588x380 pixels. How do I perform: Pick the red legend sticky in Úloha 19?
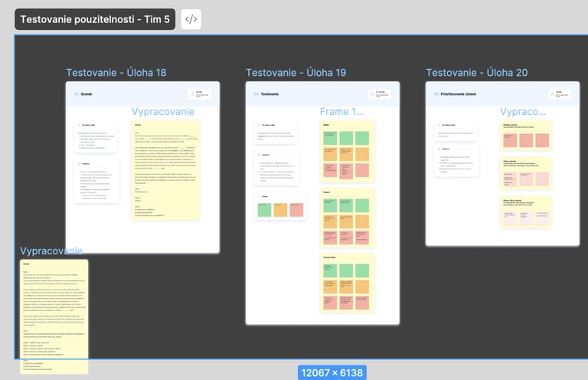pos(296,210)
